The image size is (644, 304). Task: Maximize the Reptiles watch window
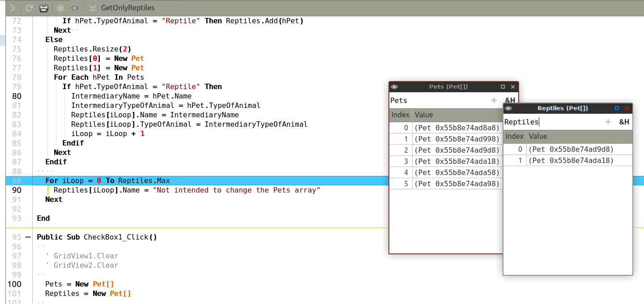click(x=617, y=108)
